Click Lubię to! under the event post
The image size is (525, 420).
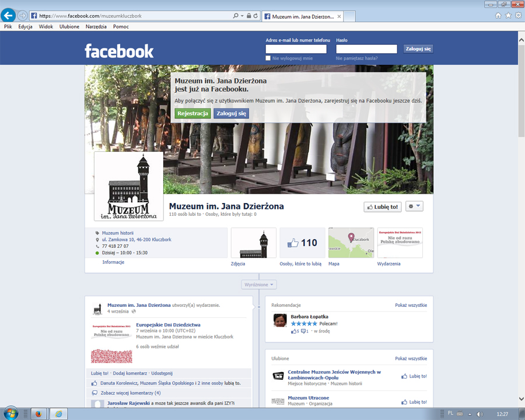coord(99,373)
